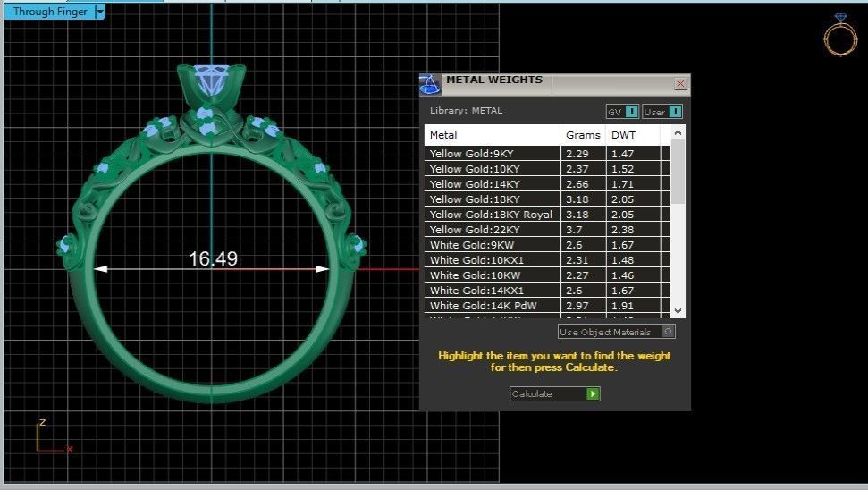Select the Yellow Gold:10KY row
This screenshot has width=868, height=490.
point(547,169)
